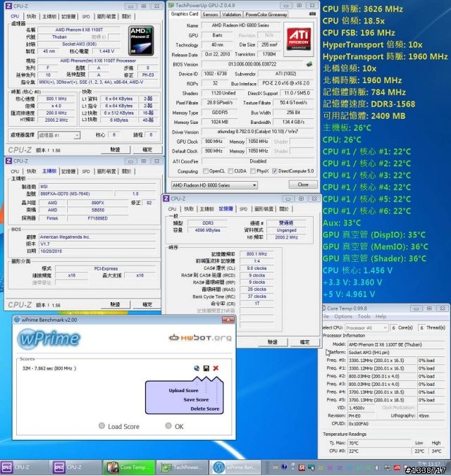The height and width of the screenshot is (476, 451).
Task: Open the 記憶體 tab in top CPU-Z window
Action: point(68,16)
